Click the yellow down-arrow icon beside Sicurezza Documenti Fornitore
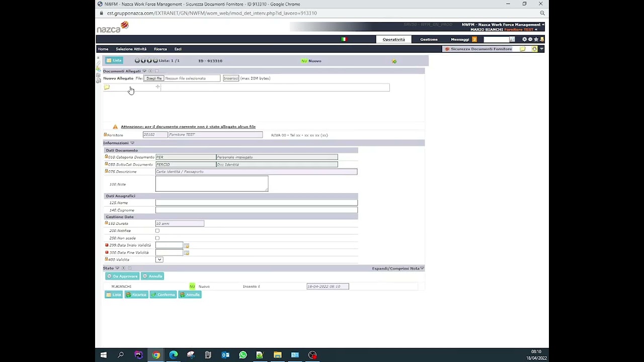 [534, 49]
